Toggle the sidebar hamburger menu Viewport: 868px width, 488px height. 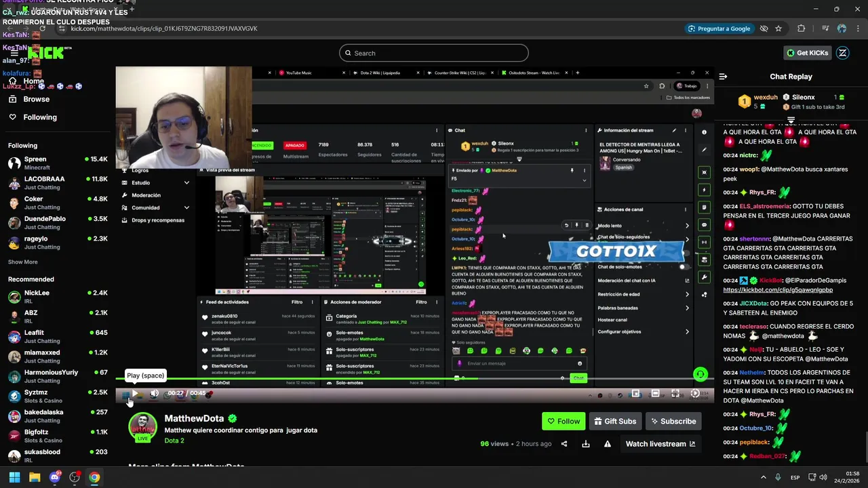click(14, 53)
